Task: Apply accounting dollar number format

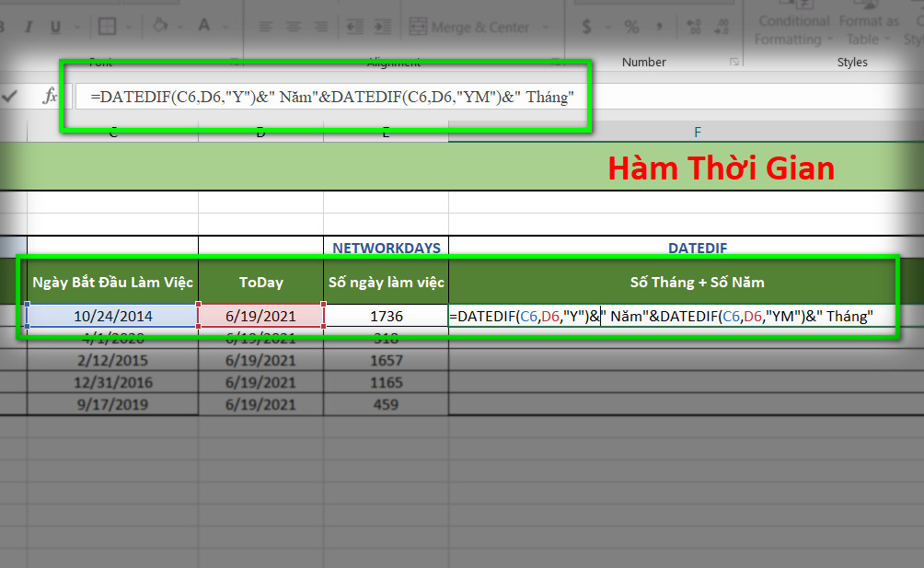Action: 586,27
